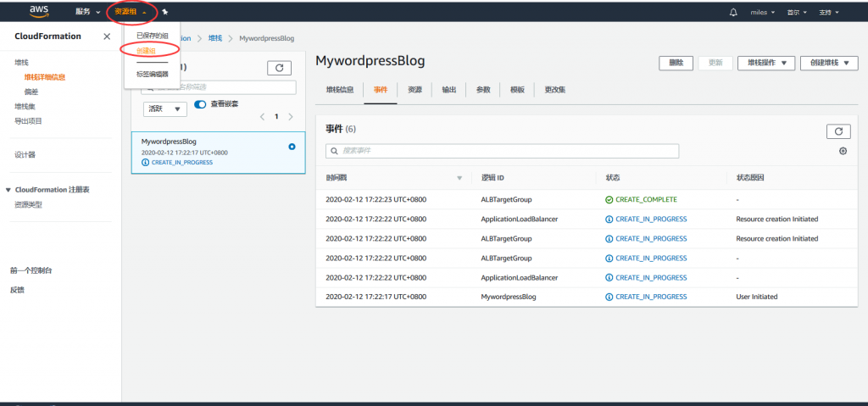The width and height of the screenshot is (868, 406).
Task: Click the 'User Initiated' status reason
Action: tap(757, 297)
